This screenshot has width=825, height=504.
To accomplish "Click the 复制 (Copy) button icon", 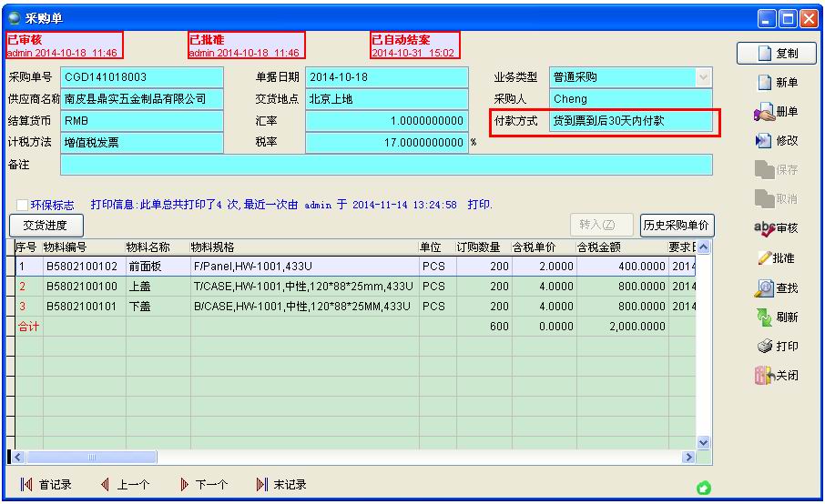I will click(774, 55).
